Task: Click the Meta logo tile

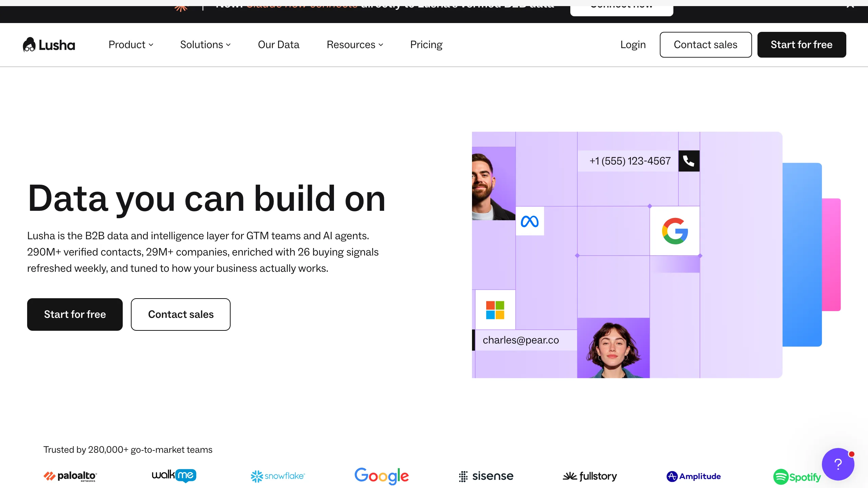Action: pos(530,221)
